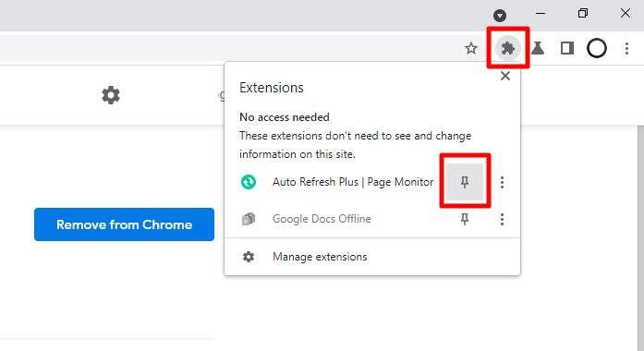The image size is (644, 351).
Task: Minimize the Chrome window
Action: (x=541, y=14)
